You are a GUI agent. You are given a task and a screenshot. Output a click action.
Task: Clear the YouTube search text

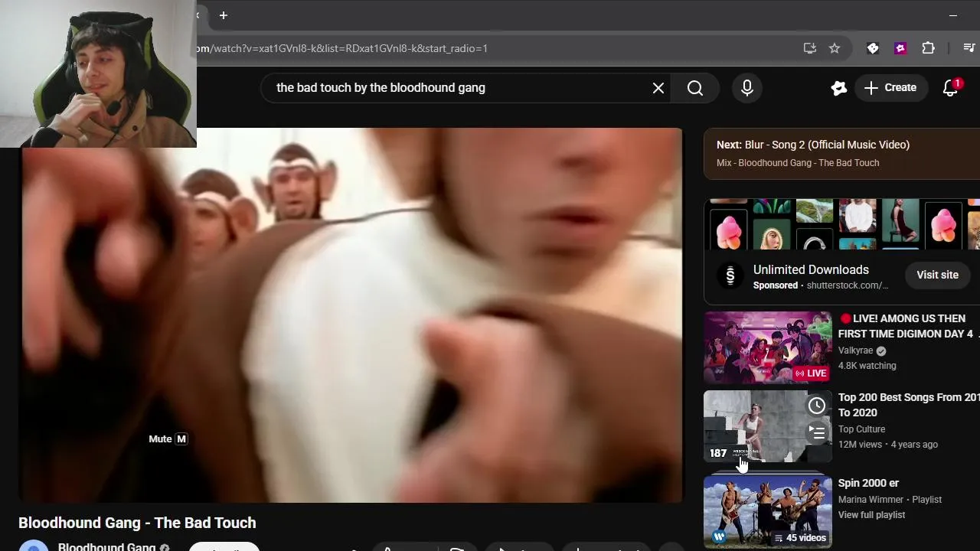[658, 88]
